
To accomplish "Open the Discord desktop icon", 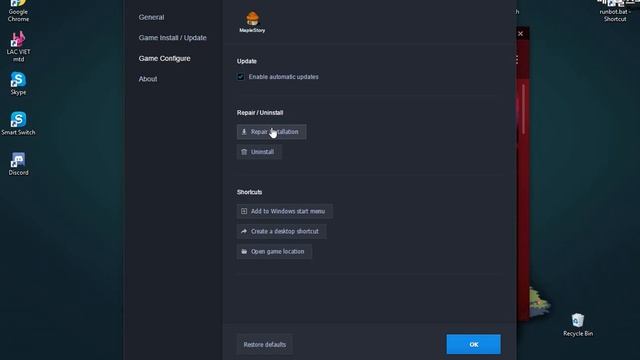I will tap(18, 164).
